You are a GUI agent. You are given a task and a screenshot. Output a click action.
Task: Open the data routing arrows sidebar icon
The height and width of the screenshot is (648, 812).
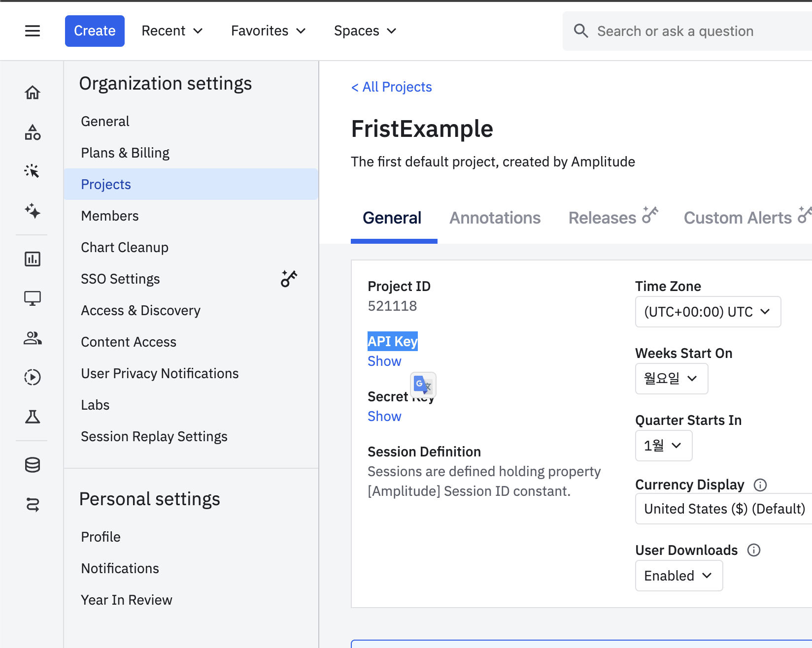33,504
